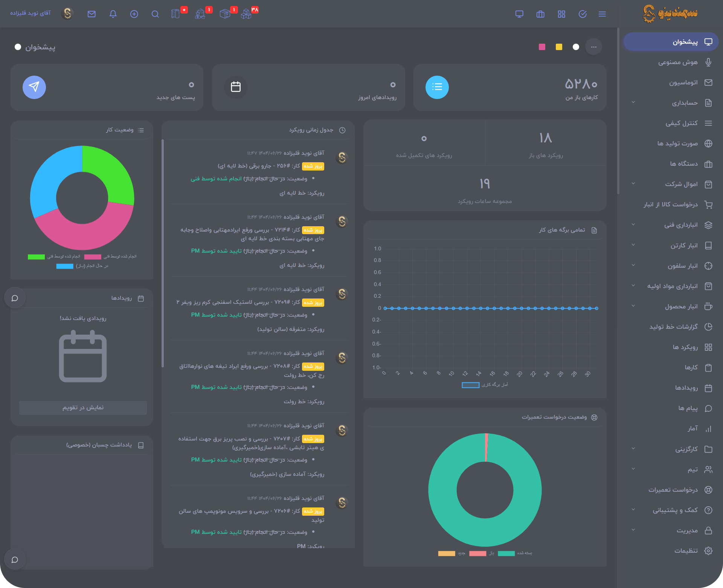This screenshot has height=588, width=723.
Task: Toggle 'آمار برگه کاری' legend in line chart
Action: [x=485, y=385]
